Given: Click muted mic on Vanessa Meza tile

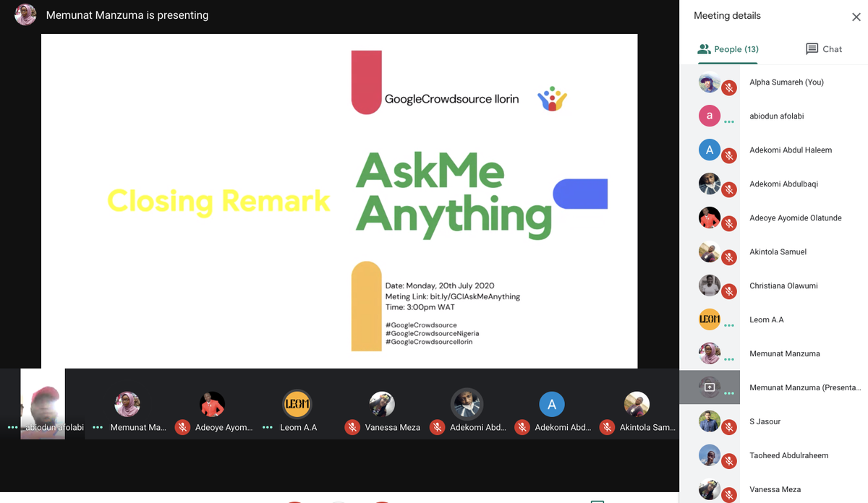Looking at the screenshot, I should click(352, 427).
